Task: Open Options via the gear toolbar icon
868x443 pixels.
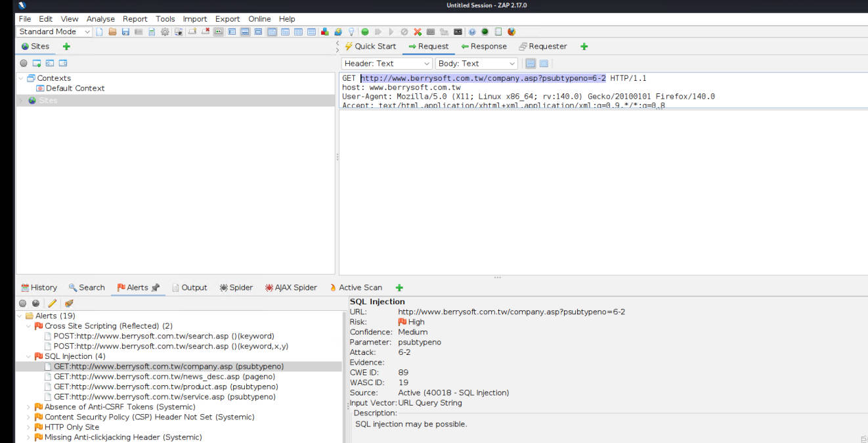Action: pyautogui.click(x=165, y=32)
